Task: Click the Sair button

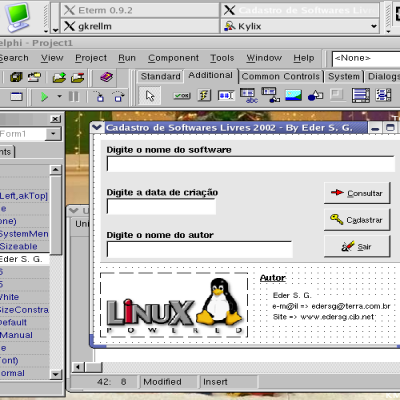Action: (357, 246)
